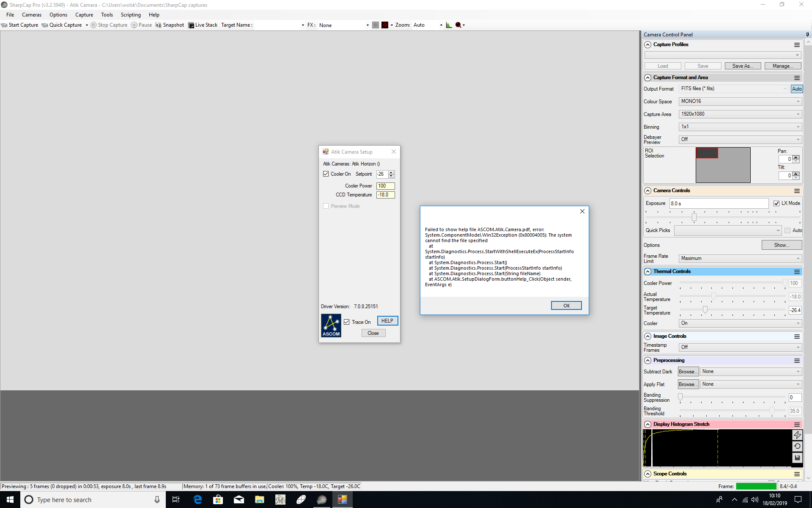Open the Scripting menu

click(131, 15)
